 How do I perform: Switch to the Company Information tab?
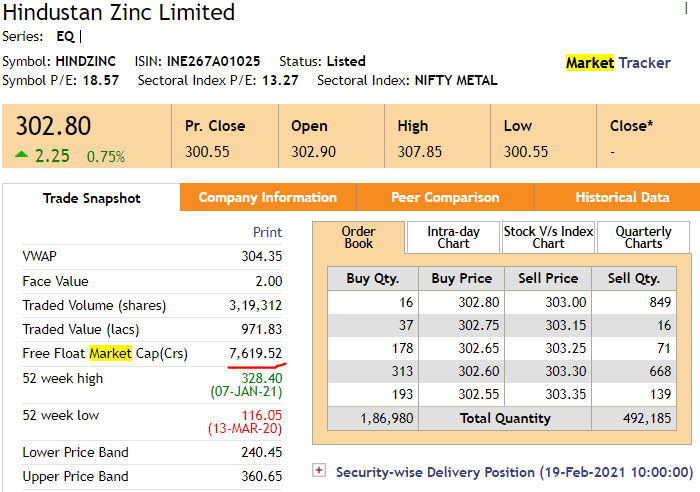(267, 197)
